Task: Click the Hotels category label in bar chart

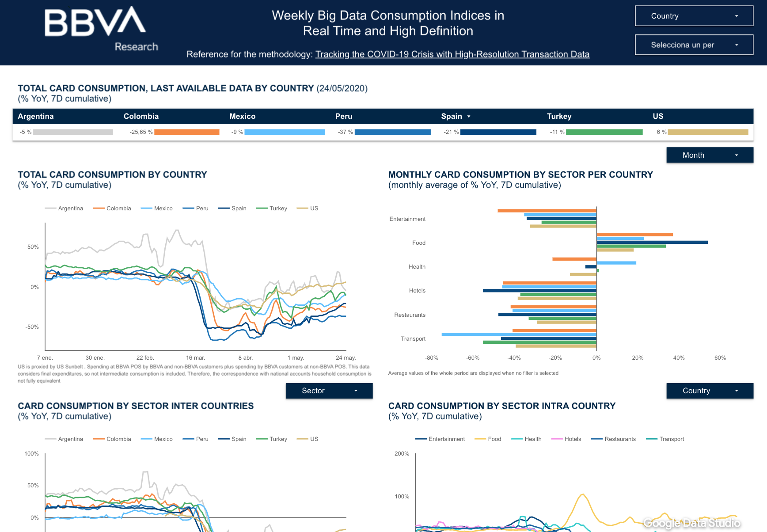Action: [417, 290]
